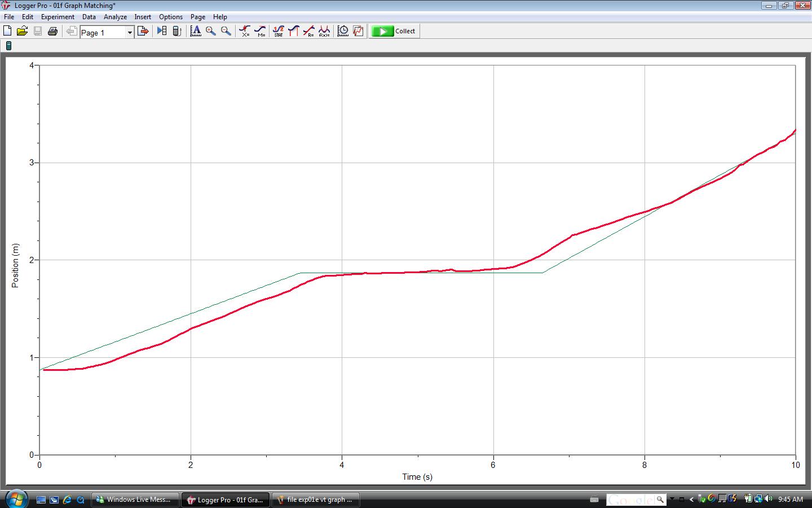Click the Zoom In magnifier icon
The height and width of the screenshot is (508, 812).
211,31
